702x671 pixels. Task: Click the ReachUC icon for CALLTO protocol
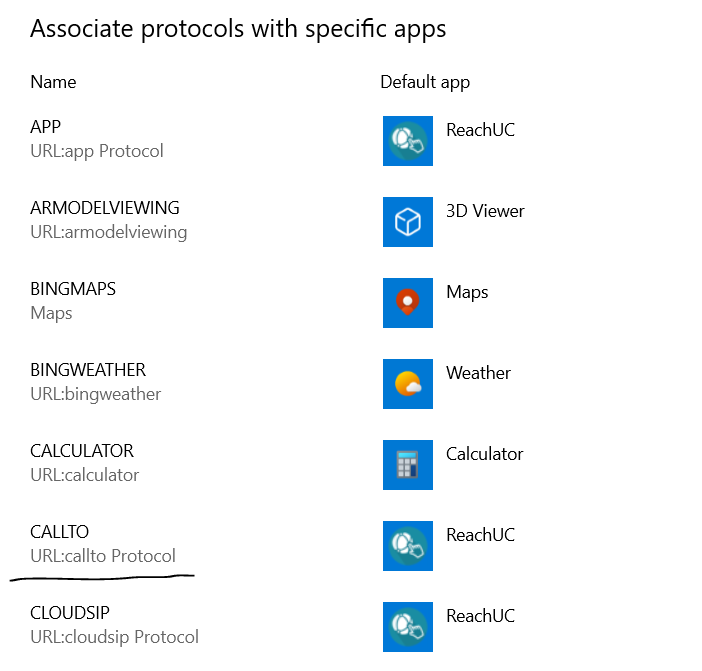(x=408, y=546)
